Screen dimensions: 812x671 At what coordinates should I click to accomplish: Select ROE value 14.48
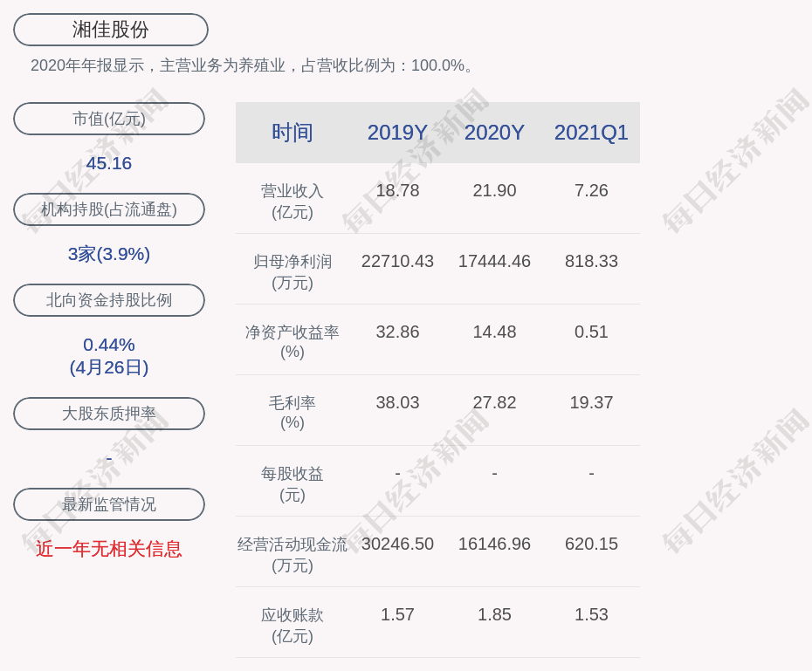click(x=494, y=332)
